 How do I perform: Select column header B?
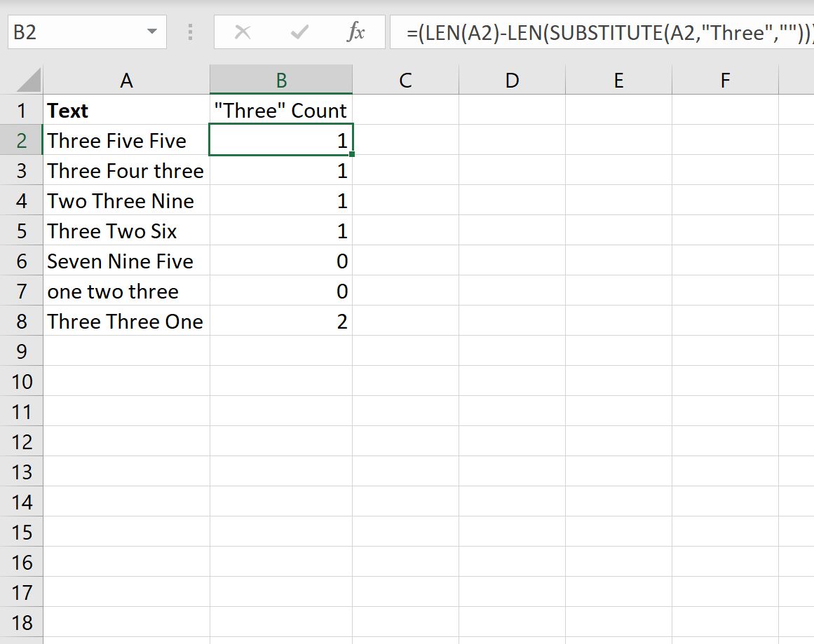tap(281, 78)
